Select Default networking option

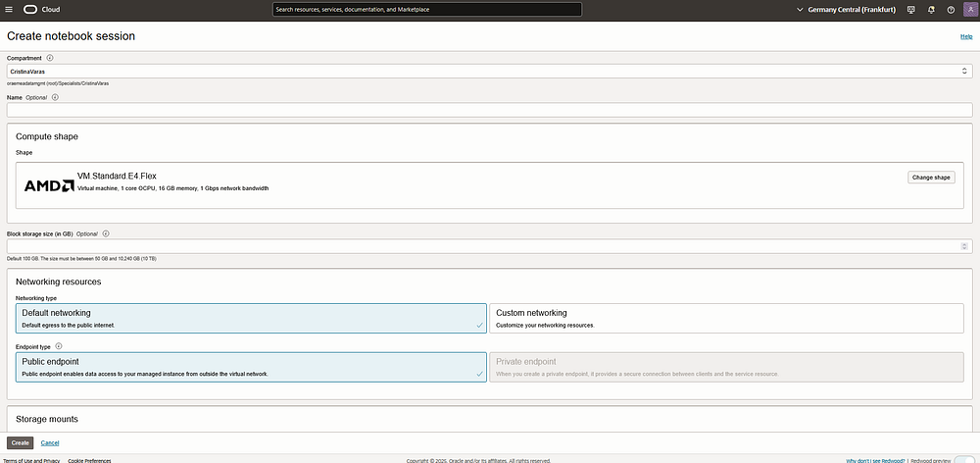point(251,318)
